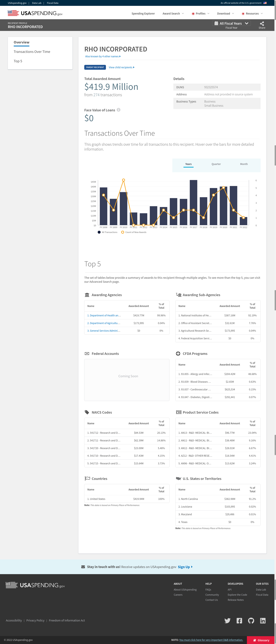Viewport: 276px width, 644px height.
Task: Switch chart to Years tab
Action: coord(188,164)
